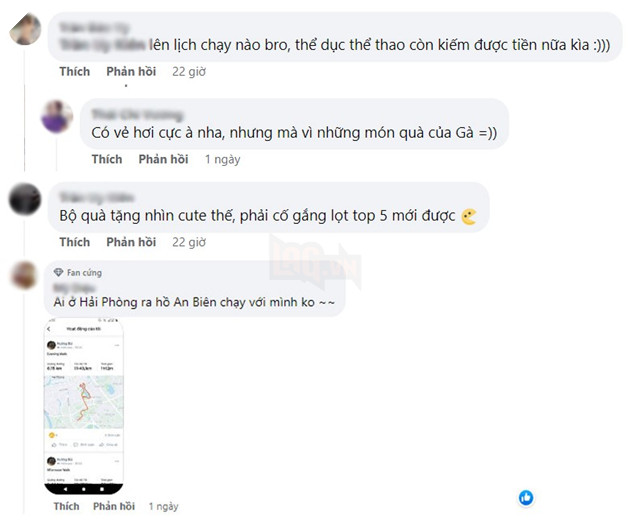Reply to the 'lên lịch chạy nào bro' comment
Viewport: 630px width, 524px height.
click(131, 72)
